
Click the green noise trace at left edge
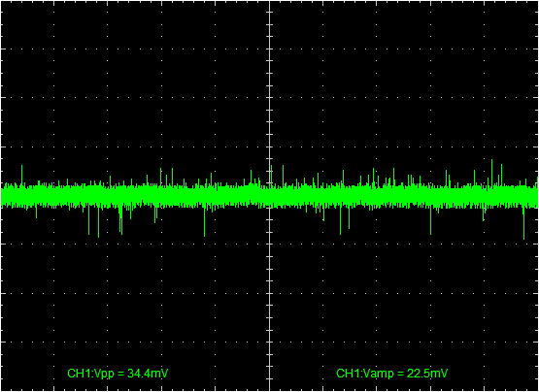[x=4, y=196]
